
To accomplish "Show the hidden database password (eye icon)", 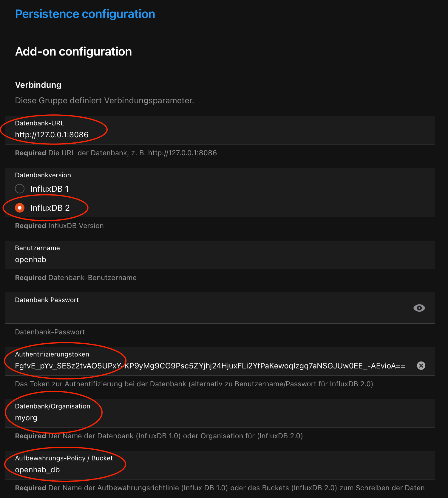I will [x=419, y=308].
